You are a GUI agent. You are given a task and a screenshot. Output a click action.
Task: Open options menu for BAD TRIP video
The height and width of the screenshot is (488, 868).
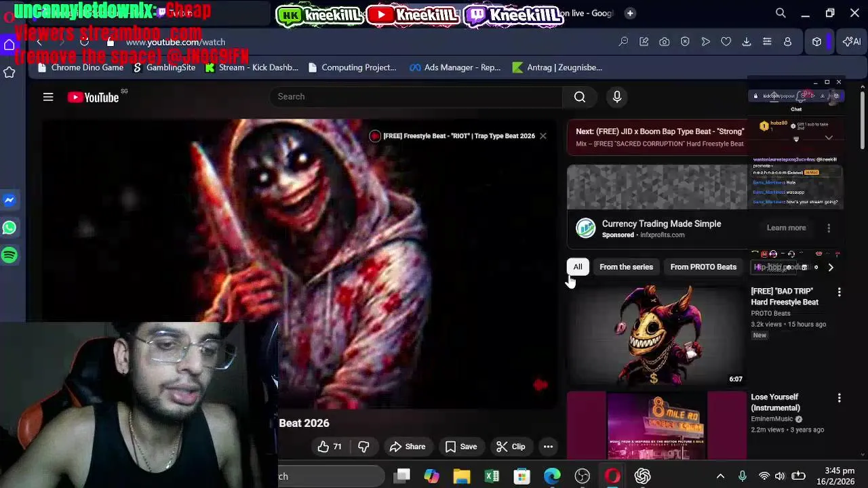coord(839,292)
